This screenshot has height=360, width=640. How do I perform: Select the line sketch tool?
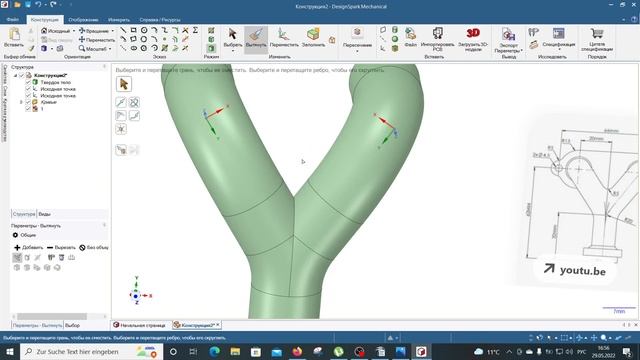[x=123, y=30]
